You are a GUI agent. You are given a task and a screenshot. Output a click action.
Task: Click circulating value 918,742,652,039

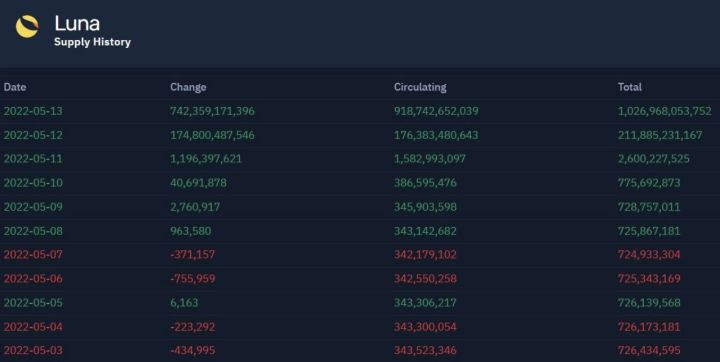(x=436, y=111)
